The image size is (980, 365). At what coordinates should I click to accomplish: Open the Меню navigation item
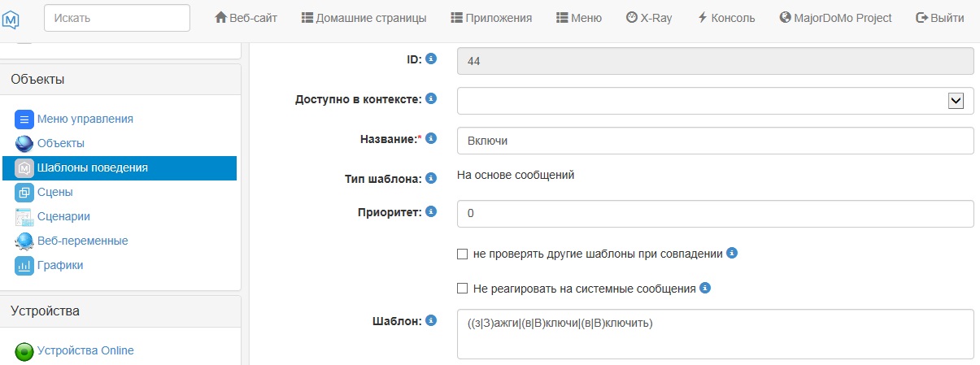tap(579, 18)
